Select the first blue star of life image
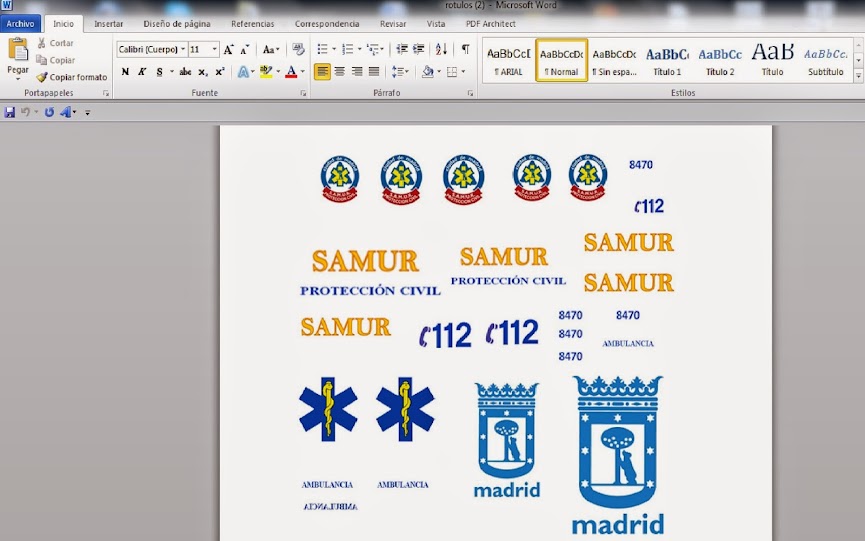 click(328, 409)
